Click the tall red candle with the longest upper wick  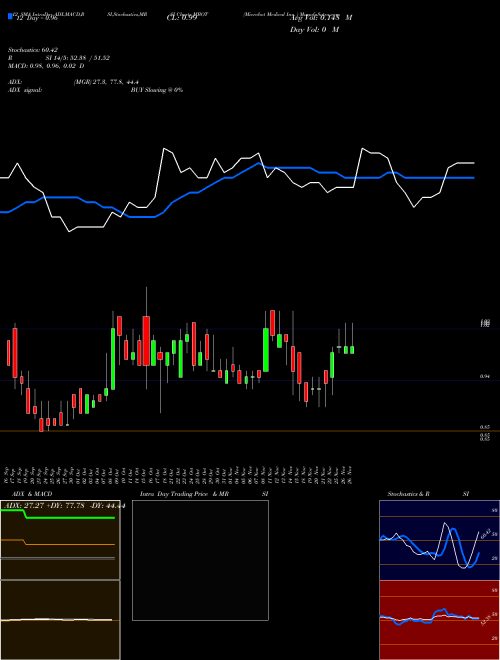pos(146,341)
